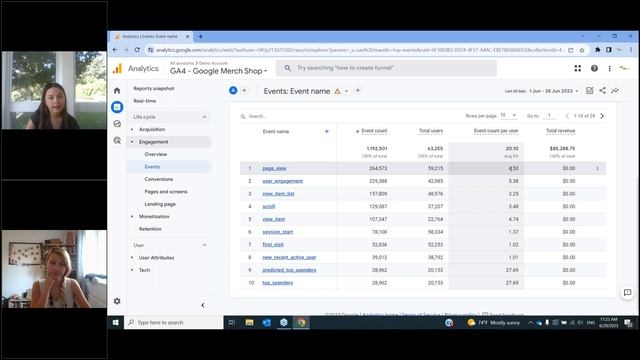This screenshot has width=640, height=360.
Task: Open the page_view event link
Action: pyautogui.click(x=274, y=168)
